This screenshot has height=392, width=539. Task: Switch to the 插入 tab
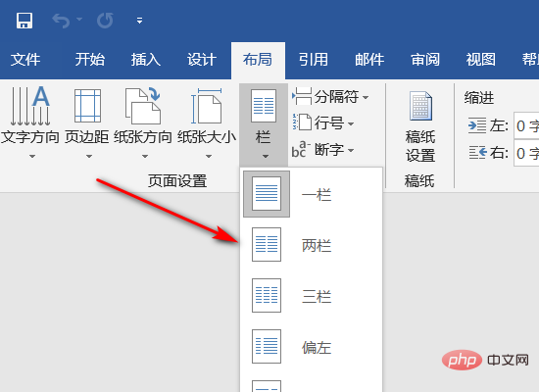(145, 60)
